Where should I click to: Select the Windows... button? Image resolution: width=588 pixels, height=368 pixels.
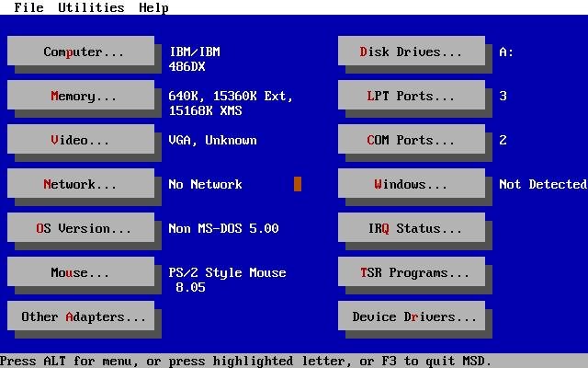click(x=412, y=184)
